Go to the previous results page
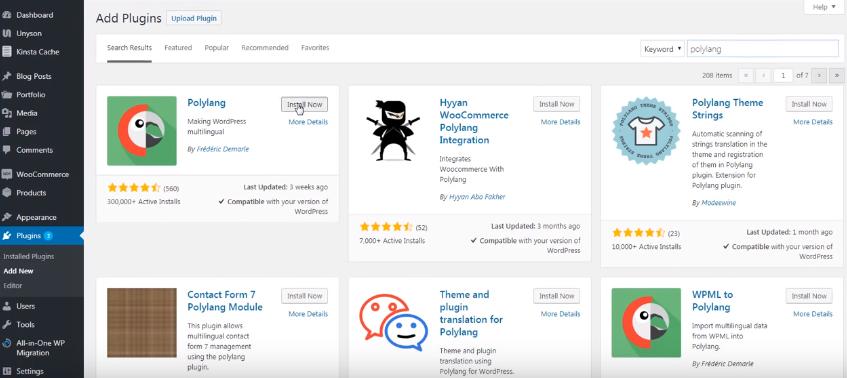The width and height of the screenshot is (847, 378). pyautogui.click(x=763, y=76)
